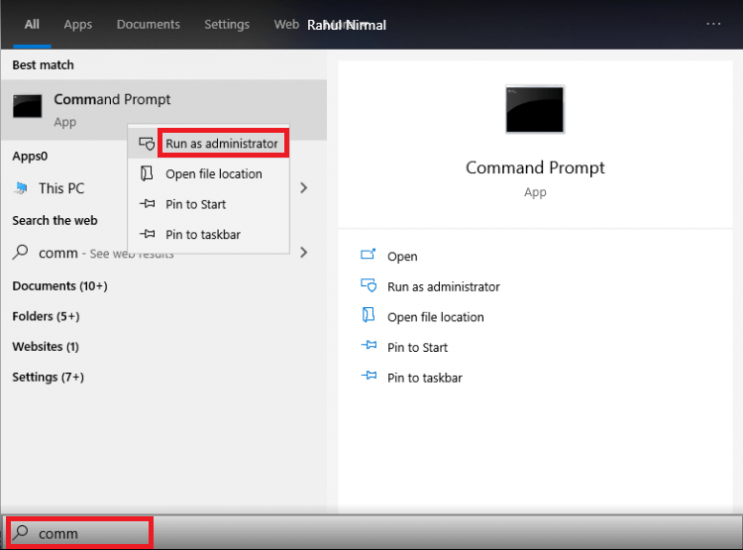Click blue shield icon in preview pane
Image resolution: width=743 pixels, height=550 pixels.
click(368, 285)
